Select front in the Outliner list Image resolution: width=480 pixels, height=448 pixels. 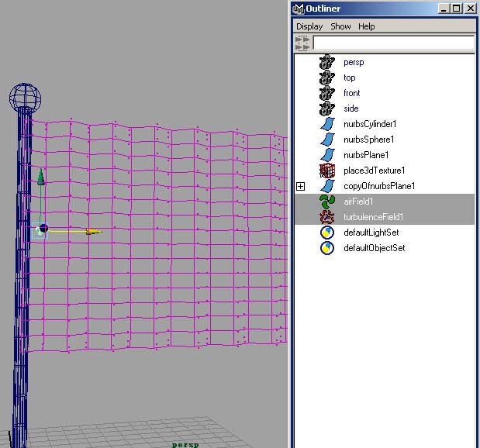tap(352, 93)
